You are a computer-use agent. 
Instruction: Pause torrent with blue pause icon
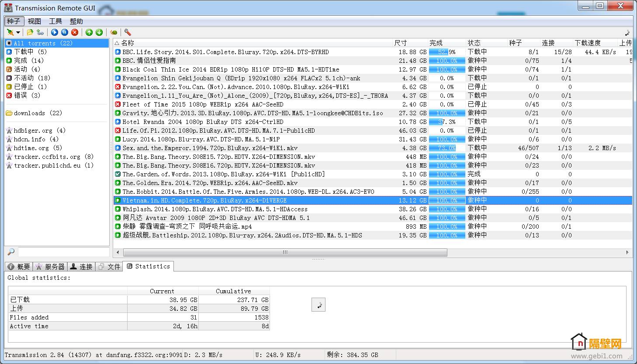(65, 32)
